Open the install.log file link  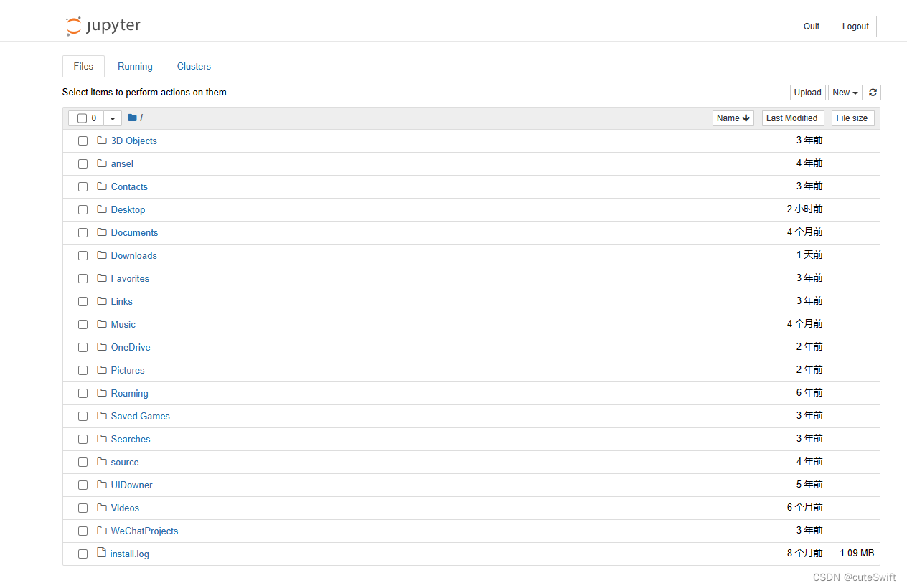tap(130, 554)
